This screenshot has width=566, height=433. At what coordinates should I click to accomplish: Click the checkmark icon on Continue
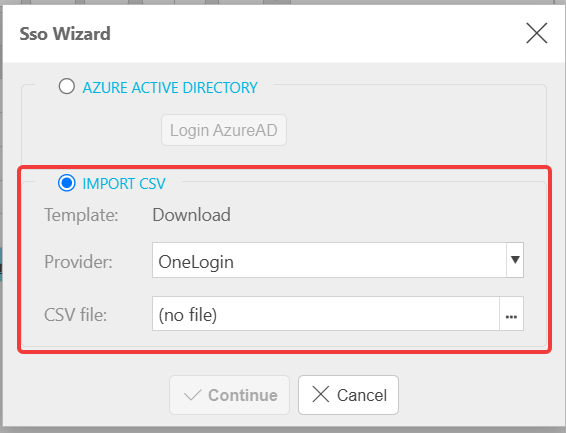tap(192, 395)
